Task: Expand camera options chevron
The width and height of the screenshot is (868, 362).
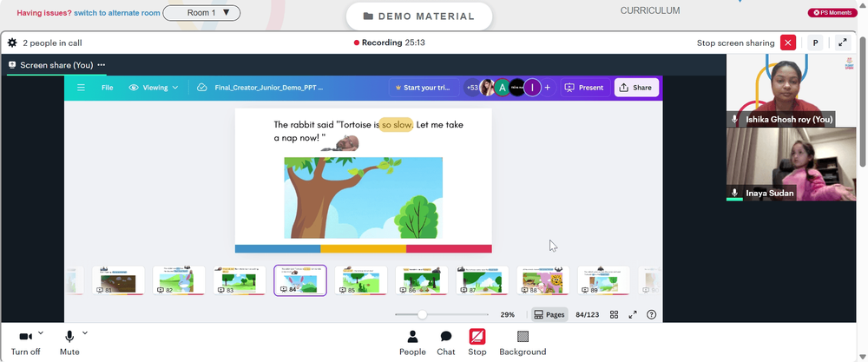Action: (41, 332)
